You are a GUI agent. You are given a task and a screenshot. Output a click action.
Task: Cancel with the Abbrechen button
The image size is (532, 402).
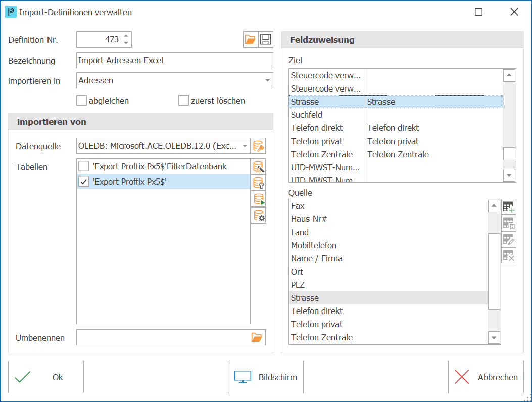486,377
